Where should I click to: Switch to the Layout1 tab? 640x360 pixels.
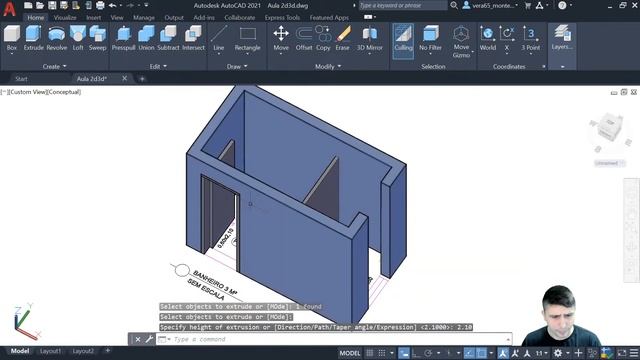[50, 351]
